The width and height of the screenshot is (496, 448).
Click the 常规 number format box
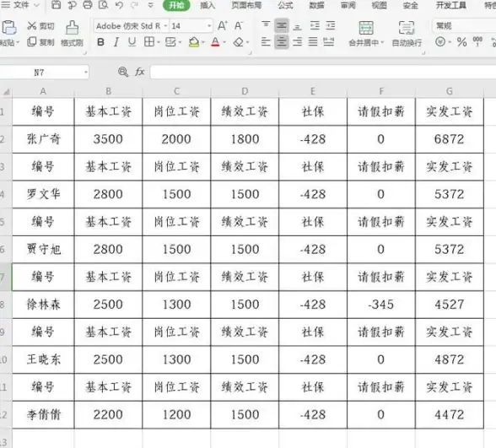(x=464, y=26)
